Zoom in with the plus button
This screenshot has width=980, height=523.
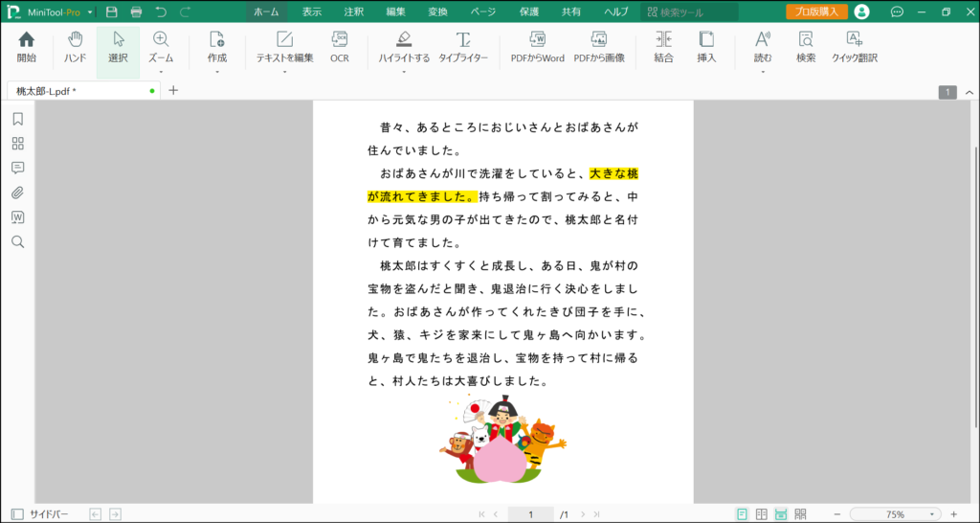954,514
